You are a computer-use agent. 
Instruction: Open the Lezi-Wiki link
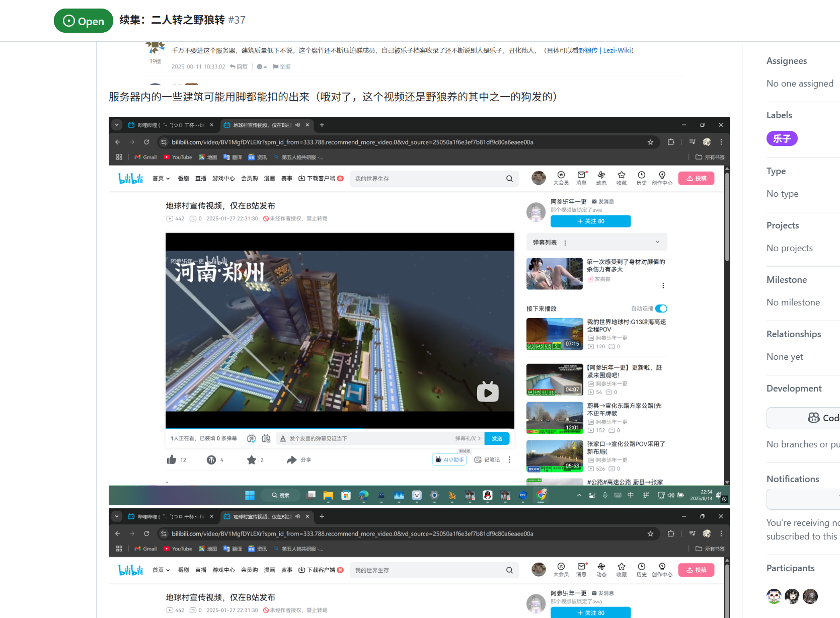[617, 50]
